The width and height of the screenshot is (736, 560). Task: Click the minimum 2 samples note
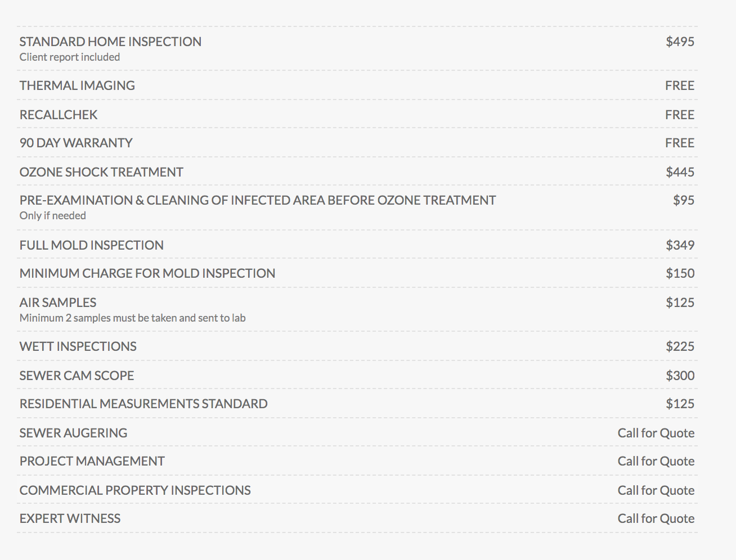pyautogui.click(x=133, y=318)
